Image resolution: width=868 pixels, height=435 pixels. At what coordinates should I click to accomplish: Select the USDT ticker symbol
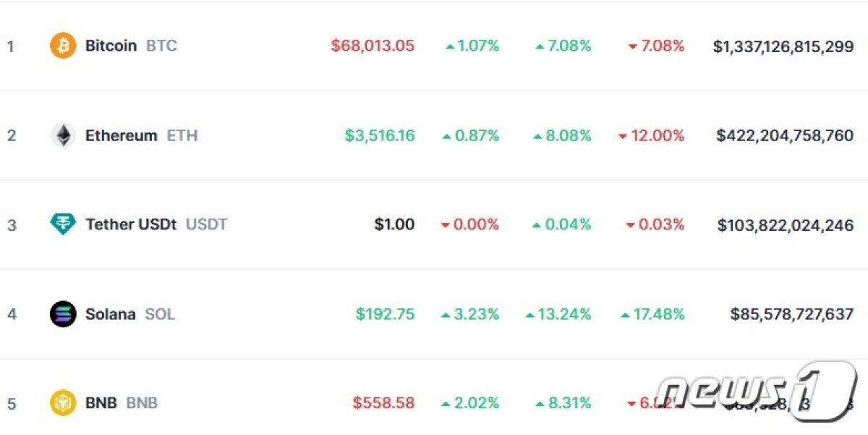point(207,224)
